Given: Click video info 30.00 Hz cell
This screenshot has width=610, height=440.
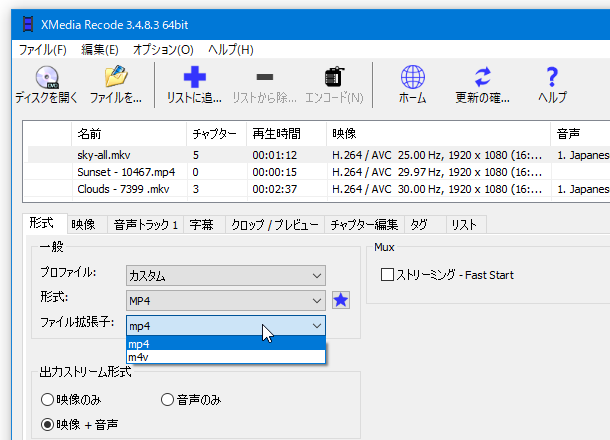Looking at the screenshot, I should (x=436, y=189).
